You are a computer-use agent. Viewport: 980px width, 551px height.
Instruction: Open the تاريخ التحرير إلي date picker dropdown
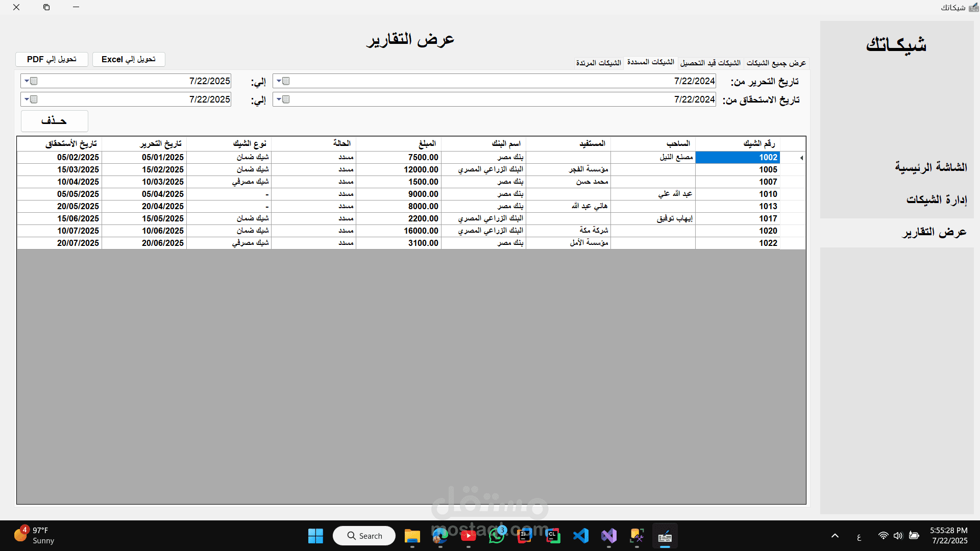click(x=27, y=81)
